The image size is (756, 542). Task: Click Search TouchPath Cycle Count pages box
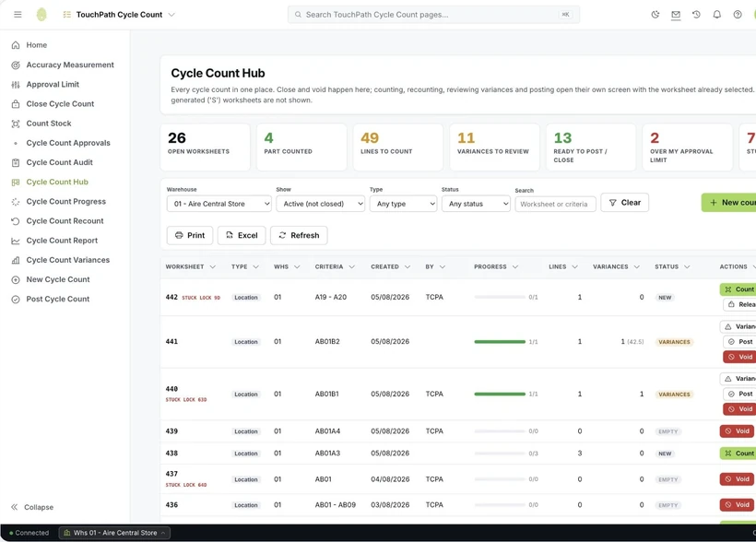[433, 15]
